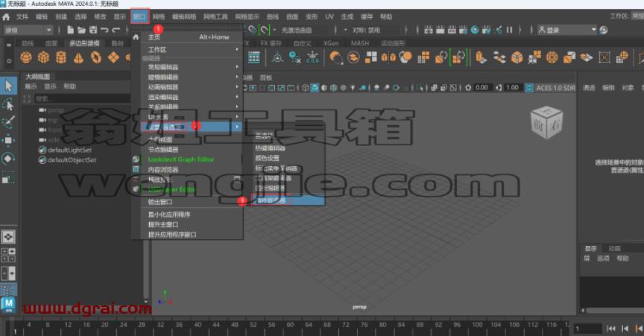Expand the 渲染编辑器 submenu
This screenshot has height=336, width=644.
192,97
